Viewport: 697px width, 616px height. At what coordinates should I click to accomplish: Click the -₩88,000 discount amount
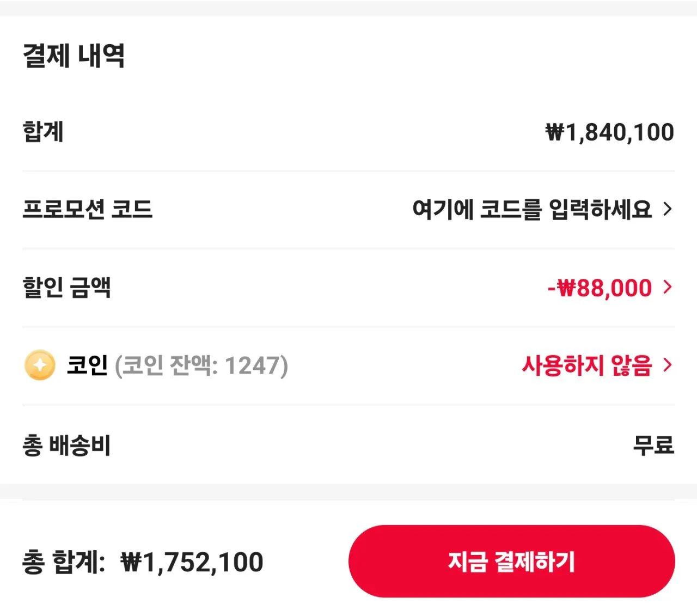tap(597, 288)
